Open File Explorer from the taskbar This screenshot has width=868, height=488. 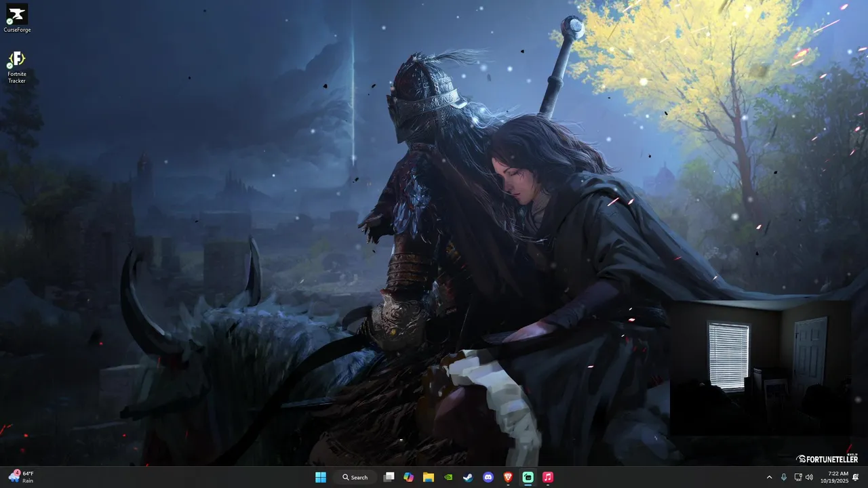point(429,477)
